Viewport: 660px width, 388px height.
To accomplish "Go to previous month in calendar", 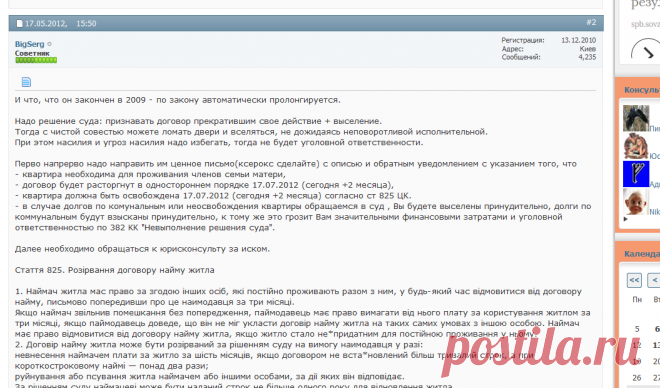I will point(654,280).
